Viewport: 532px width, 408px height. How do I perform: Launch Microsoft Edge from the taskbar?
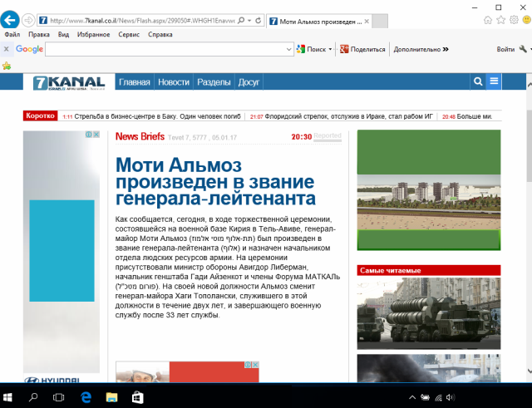point(86,397)
